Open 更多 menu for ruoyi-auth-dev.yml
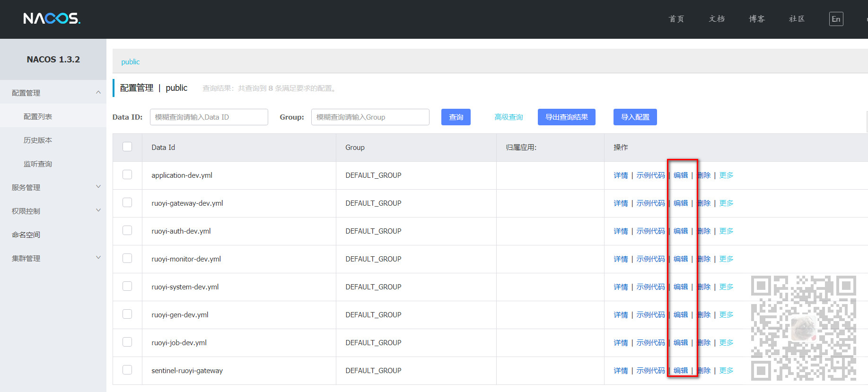 (726, 231)
